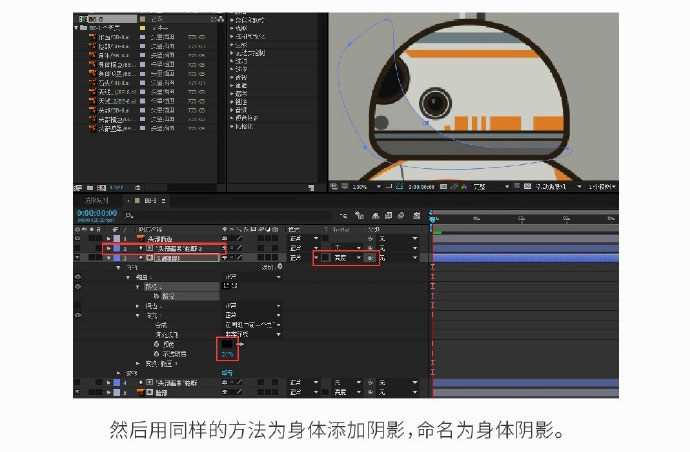Open the parent dropdown of layer 4
This screenshot has width=690, height=452.
coord(398,382)
